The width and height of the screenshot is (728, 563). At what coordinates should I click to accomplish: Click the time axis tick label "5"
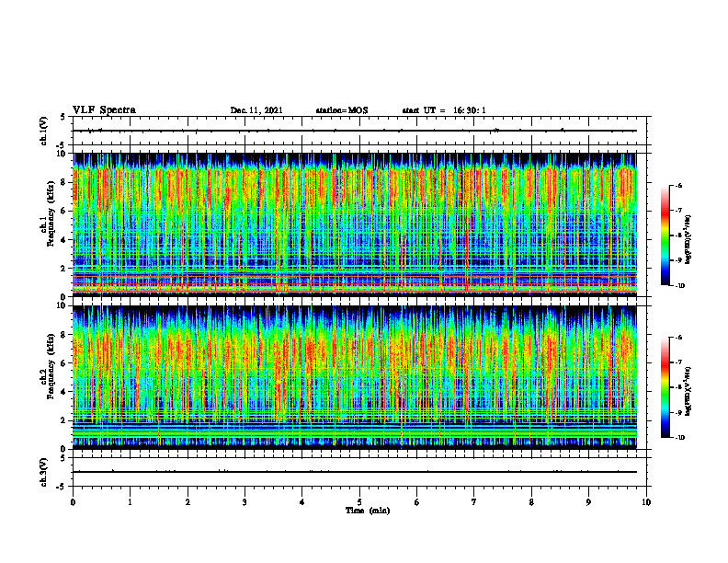pos(359,502)
